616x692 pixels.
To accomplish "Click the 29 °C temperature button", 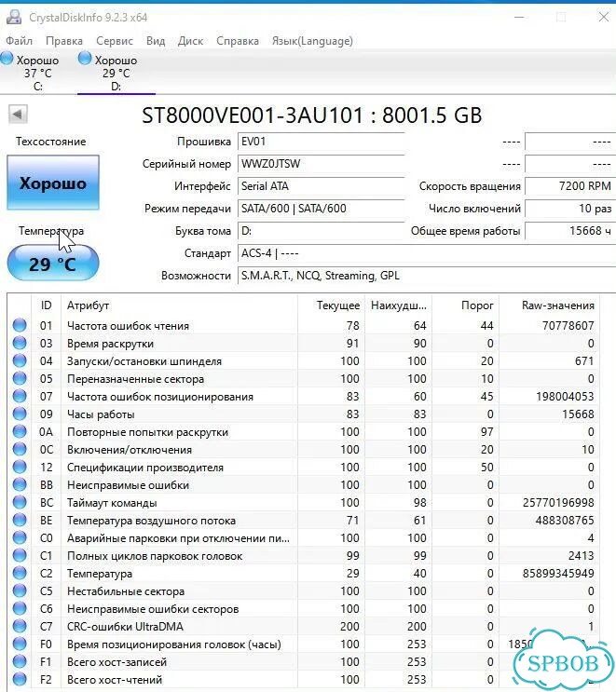I will point(53,263).
